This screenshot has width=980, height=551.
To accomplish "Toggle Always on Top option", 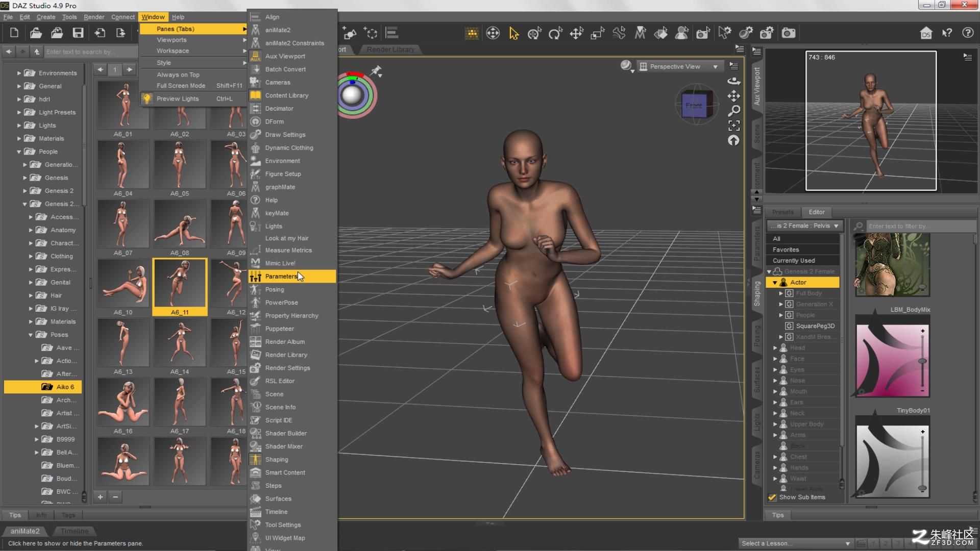I will point(193,74).
